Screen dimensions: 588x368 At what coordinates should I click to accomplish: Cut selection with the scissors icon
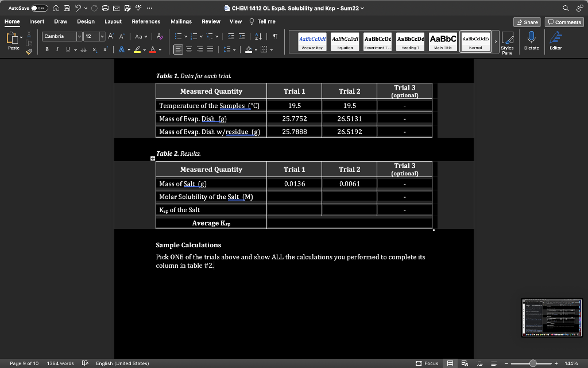tap(29, 34)
